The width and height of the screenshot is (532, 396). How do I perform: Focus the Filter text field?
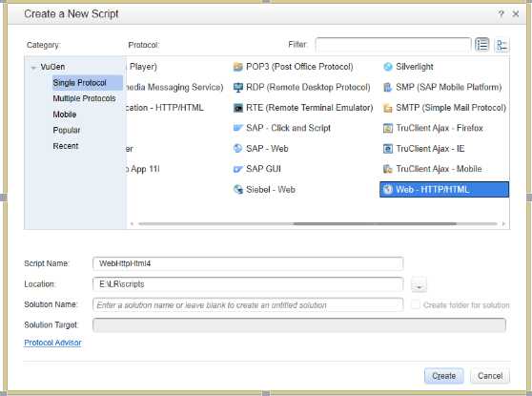[393, 45]
